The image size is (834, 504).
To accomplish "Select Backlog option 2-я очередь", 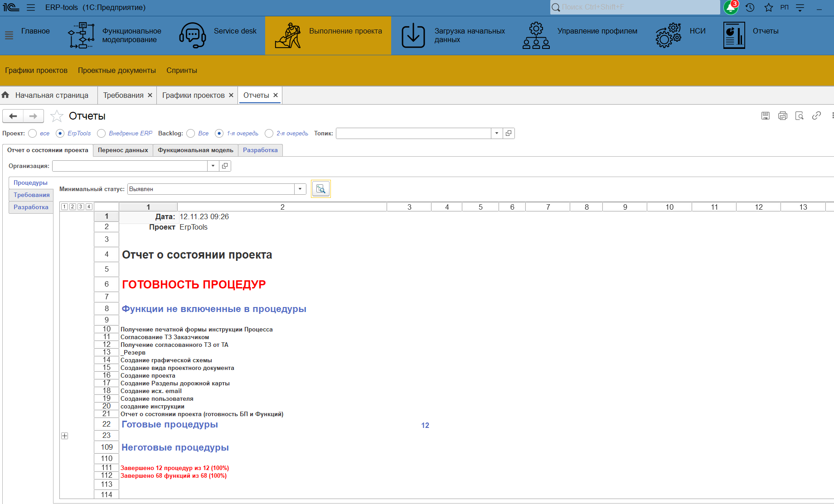I will point(269,133).
